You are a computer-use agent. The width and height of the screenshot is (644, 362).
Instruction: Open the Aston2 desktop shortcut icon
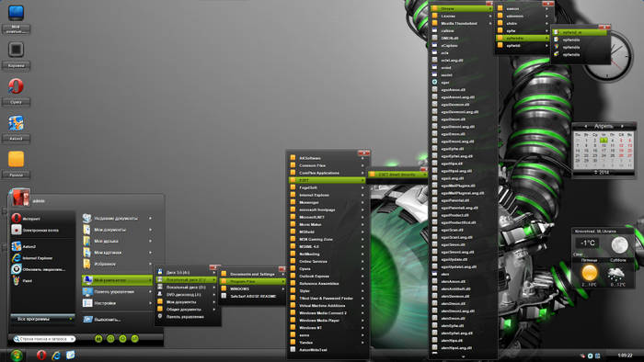coord(16,123)
